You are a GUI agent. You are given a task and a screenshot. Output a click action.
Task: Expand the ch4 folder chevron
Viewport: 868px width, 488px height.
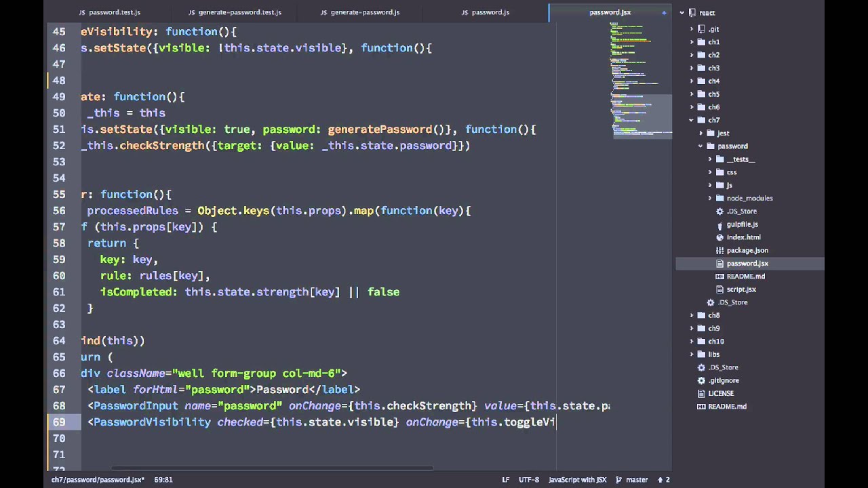click(692, 81)
